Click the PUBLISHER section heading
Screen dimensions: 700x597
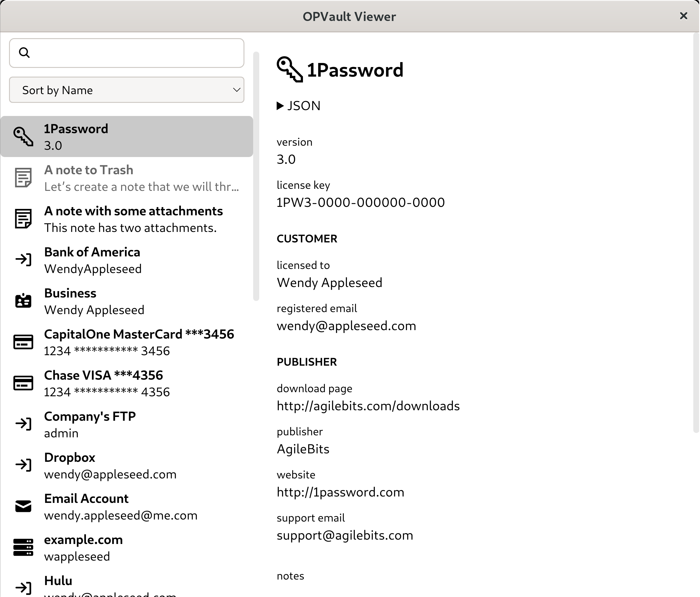(307, 362)
